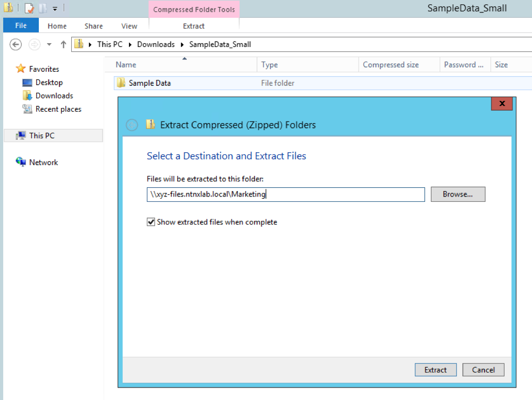Open the Customize Quick Access Toolbar dropdown
Screen dimensions: 532x400
pos(55,9)
